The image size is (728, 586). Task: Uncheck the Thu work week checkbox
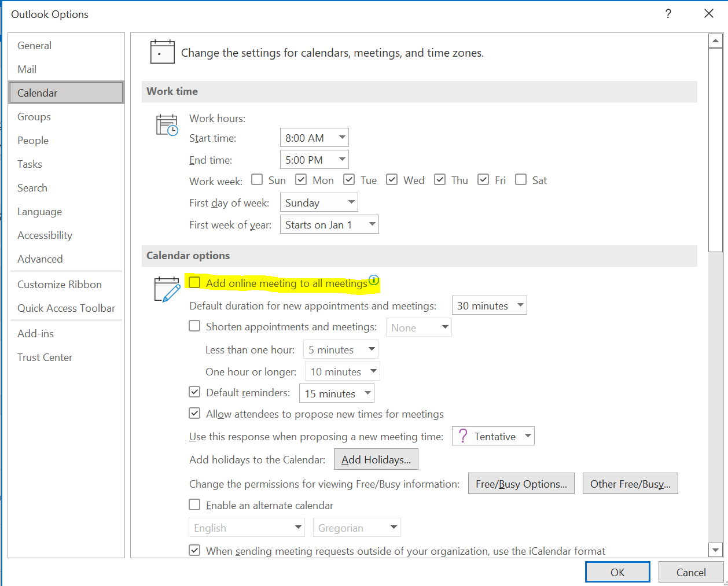click(x=440, y=179)
